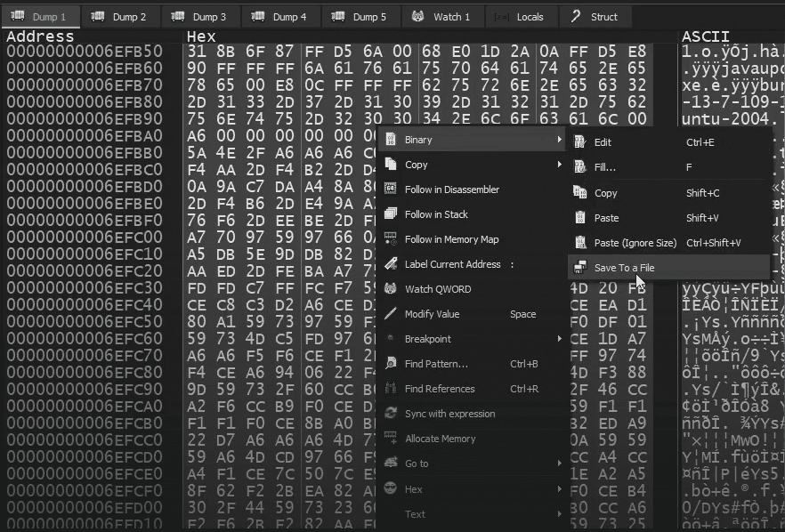Choose Label Current Address entry
The height and width of the screenshot is (532, 785).
click(x=473, y=264)
